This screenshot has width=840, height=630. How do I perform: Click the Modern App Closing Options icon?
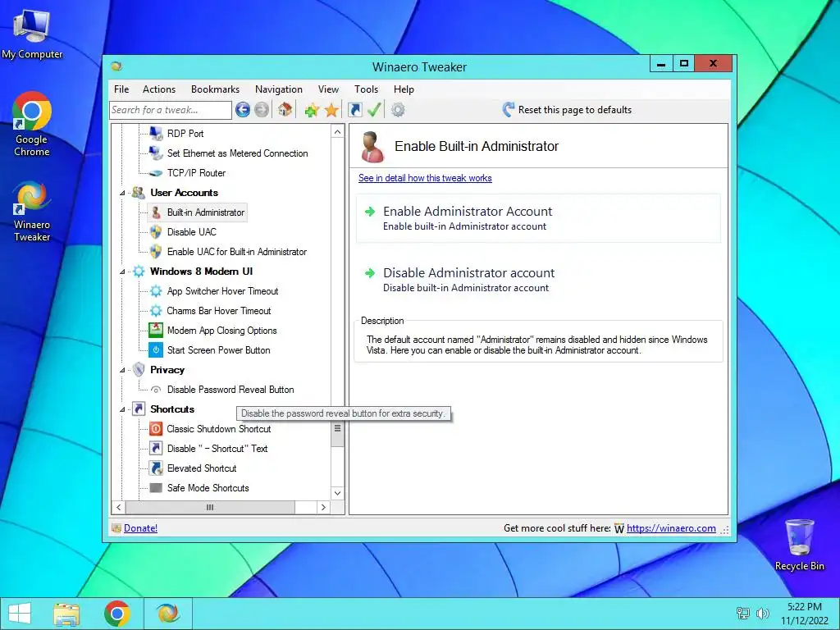pyautogui.click(x=156, y=330)
